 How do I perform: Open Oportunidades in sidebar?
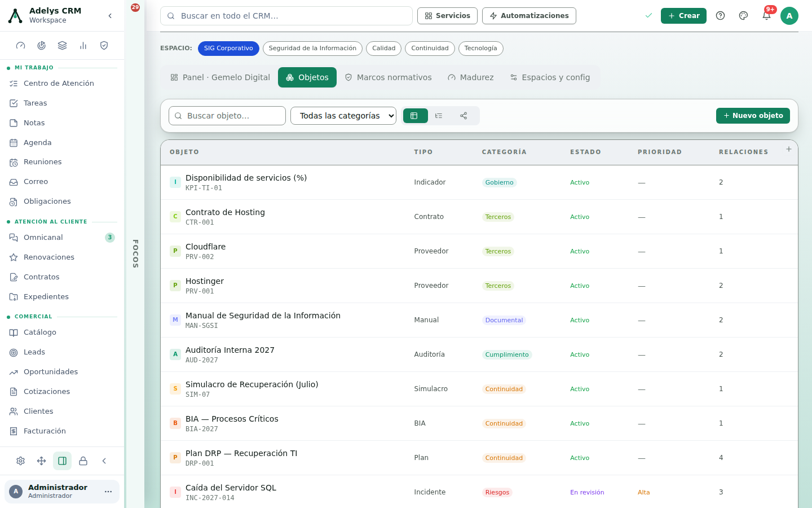click(x=62, y=372)
